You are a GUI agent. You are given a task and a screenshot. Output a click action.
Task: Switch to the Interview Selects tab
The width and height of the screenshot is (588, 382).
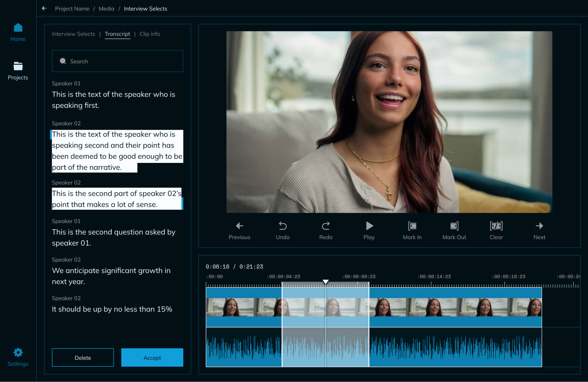pos(73,34)
